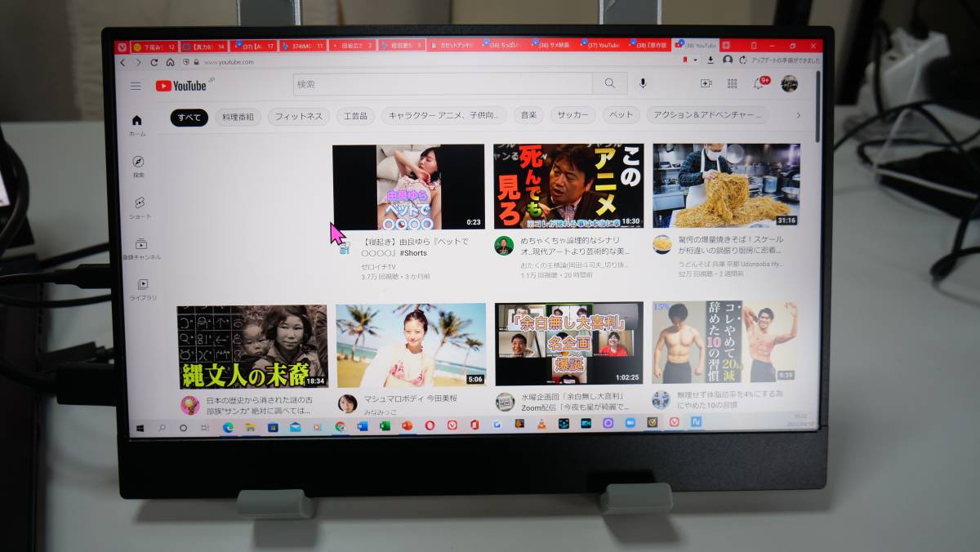Start voice search with microphone icon
This screenshot has width=980, height=552.
click(x=643, y=83)
